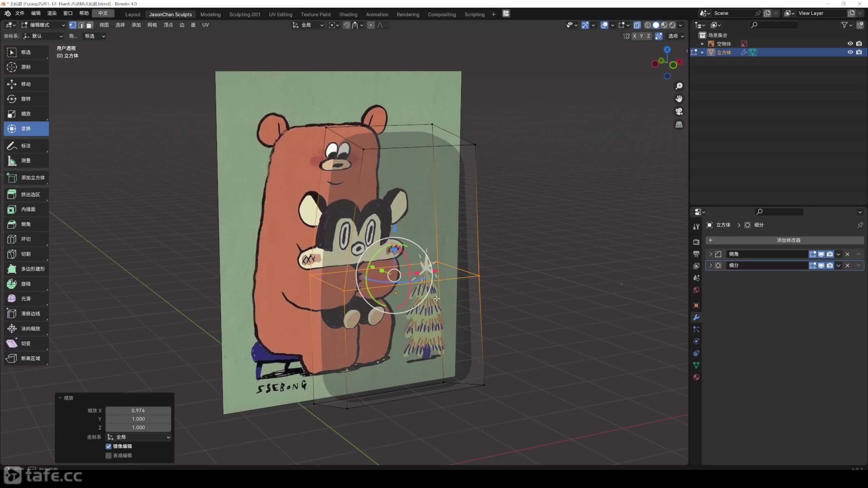Select the Inset Faces (内插面) tool
The height and width of the screenshot is (488, 868).
point(26,209)
